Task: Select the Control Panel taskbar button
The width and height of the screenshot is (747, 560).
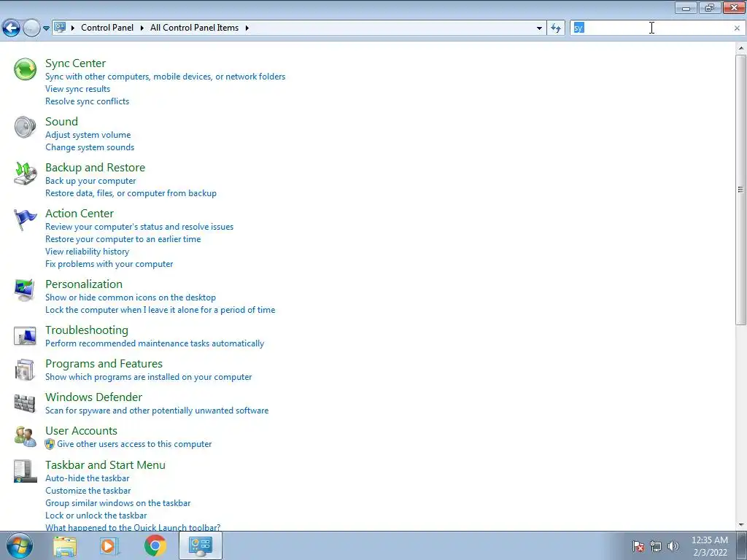Action: [201, 545]
